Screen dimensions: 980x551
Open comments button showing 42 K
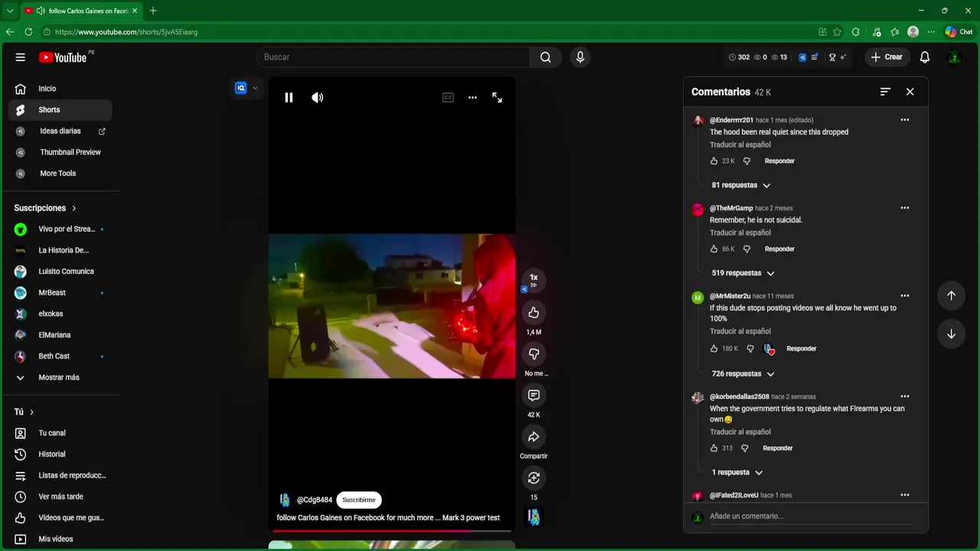click(534, 396)
